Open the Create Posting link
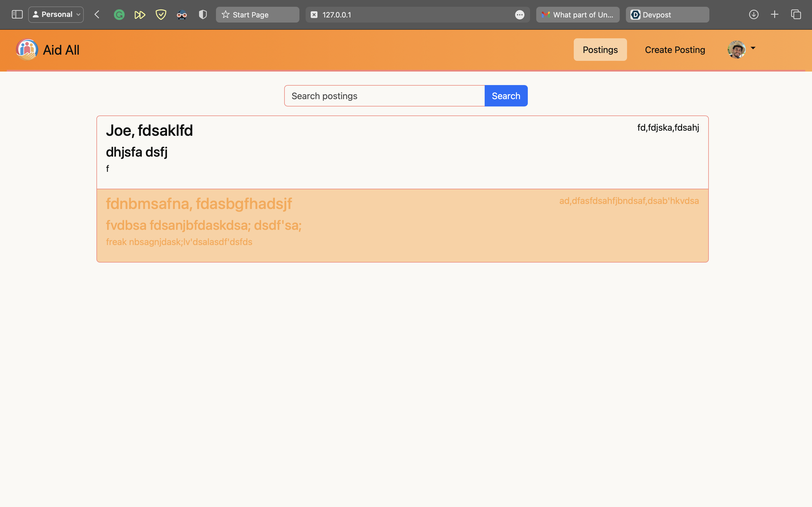This screenshot has height=507, width=812. [675, 50]
